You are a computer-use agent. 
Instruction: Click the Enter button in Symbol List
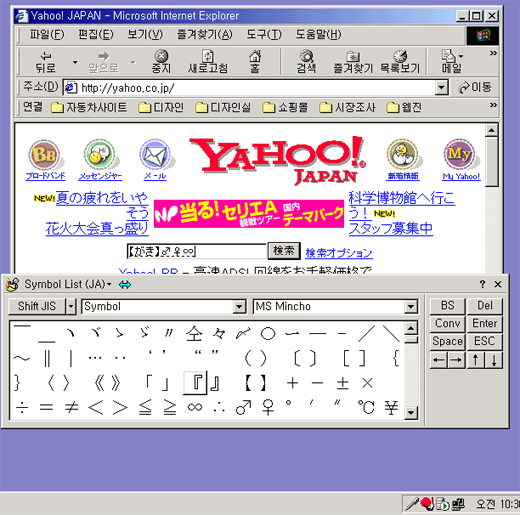(x=484, y=323)
